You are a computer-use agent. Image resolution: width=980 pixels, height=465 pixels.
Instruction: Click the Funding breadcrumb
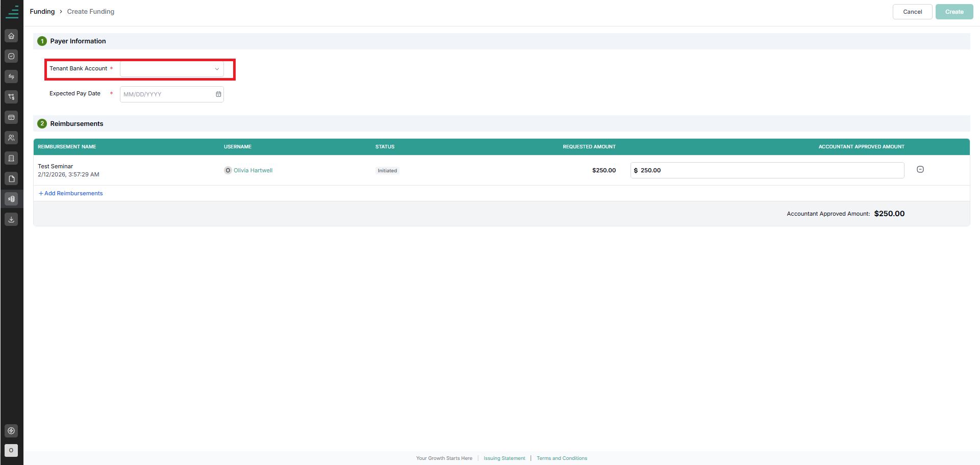(42, 11)
